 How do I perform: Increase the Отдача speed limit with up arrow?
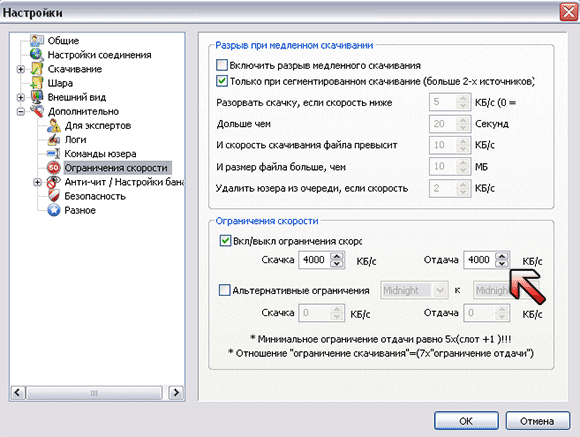coord(502,256)
